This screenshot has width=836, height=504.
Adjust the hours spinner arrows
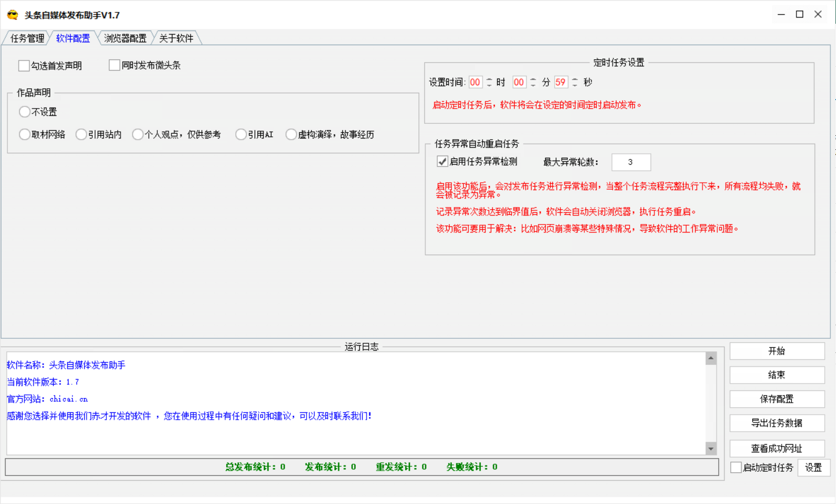coord(489,82)
